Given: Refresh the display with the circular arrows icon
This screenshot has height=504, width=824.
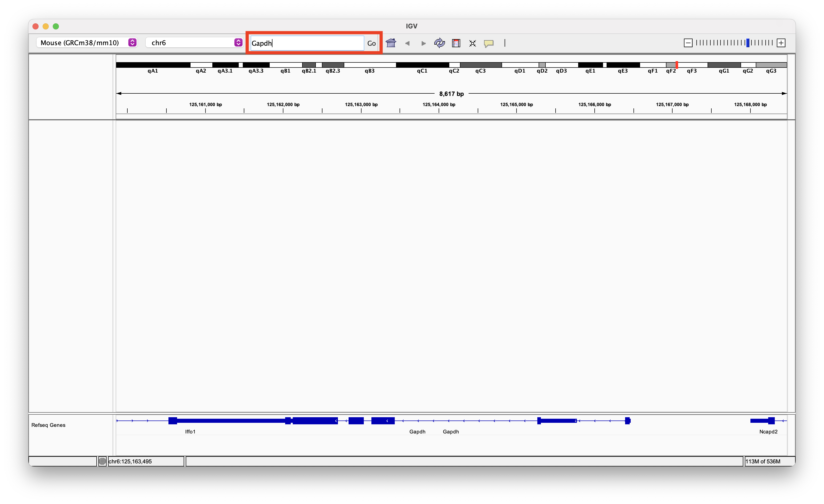Looking at the screenshot, I should point(439,43).
